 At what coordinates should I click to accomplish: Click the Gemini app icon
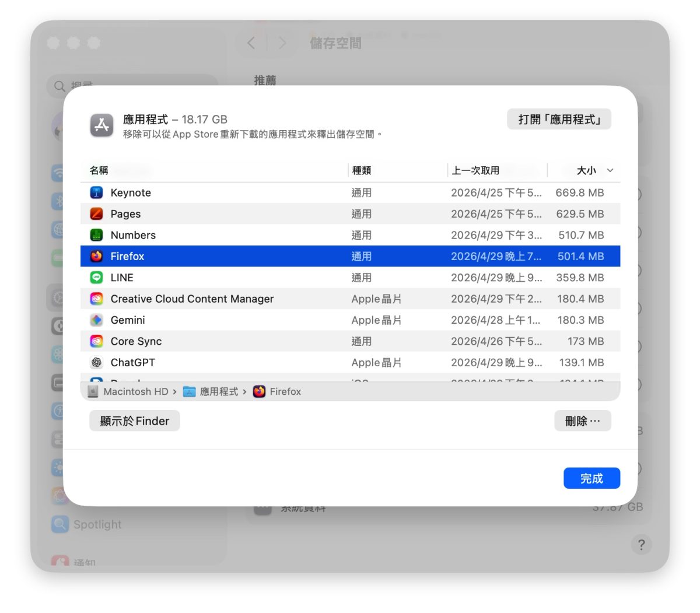(x=96, y=320)
